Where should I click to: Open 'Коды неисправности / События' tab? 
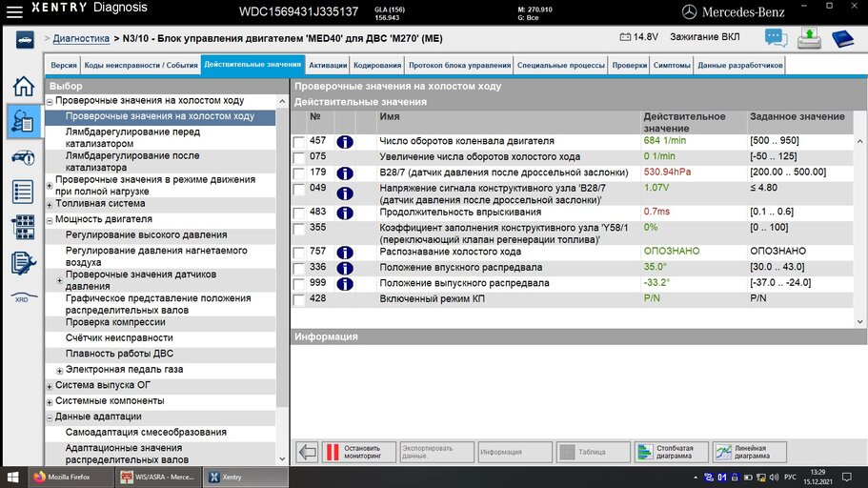coord(141,65)
